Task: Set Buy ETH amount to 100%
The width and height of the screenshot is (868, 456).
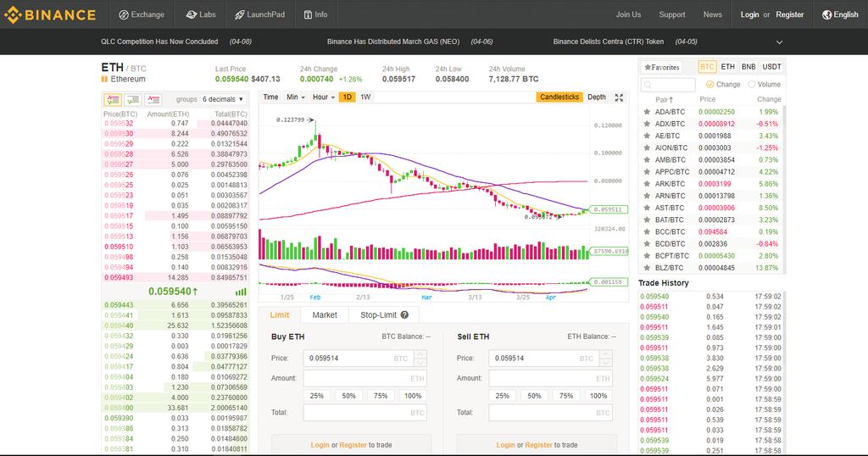Action: point(413,396)
